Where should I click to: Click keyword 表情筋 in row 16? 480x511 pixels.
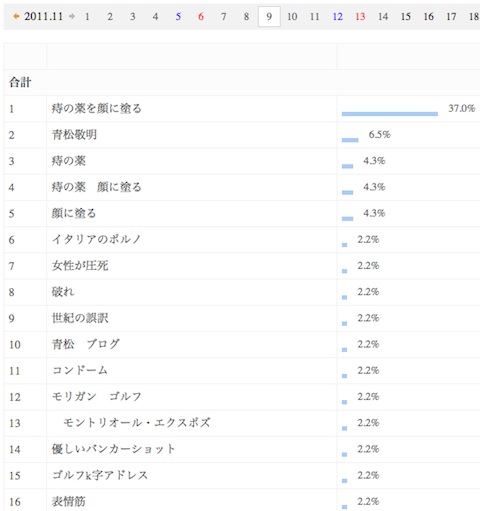click(x=69, y=501)
